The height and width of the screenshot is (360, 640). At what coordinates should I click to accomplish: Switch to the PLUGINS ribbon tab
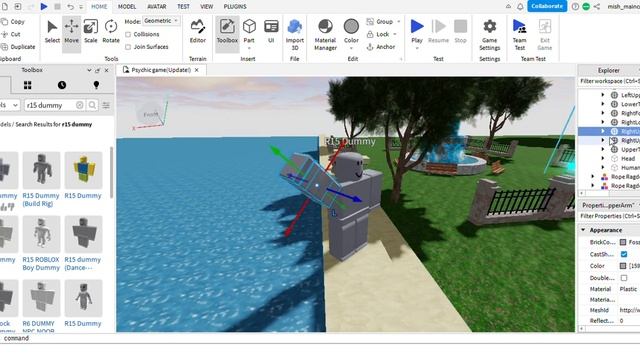235,7
